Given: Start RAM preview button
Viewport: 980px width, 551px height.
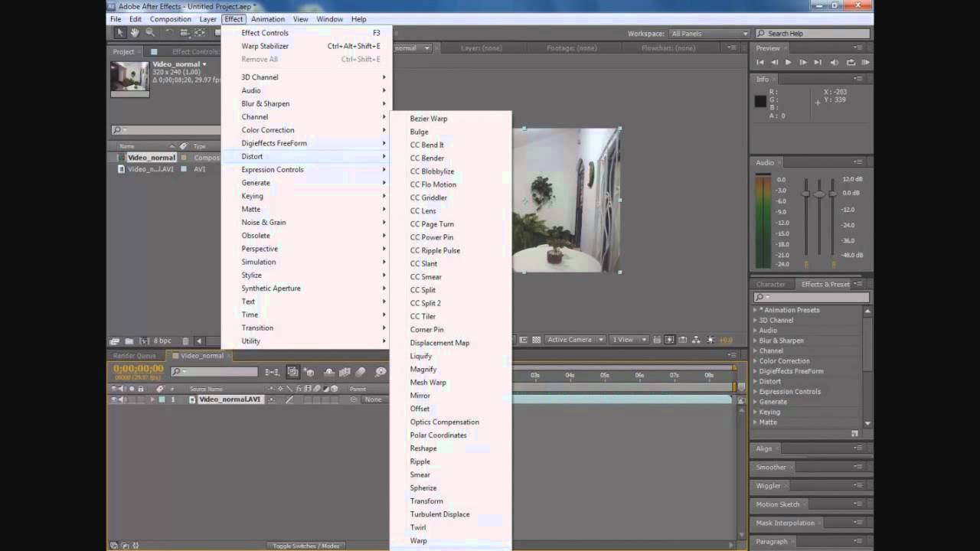Looking at the screenshot, I should coord(865,62).
